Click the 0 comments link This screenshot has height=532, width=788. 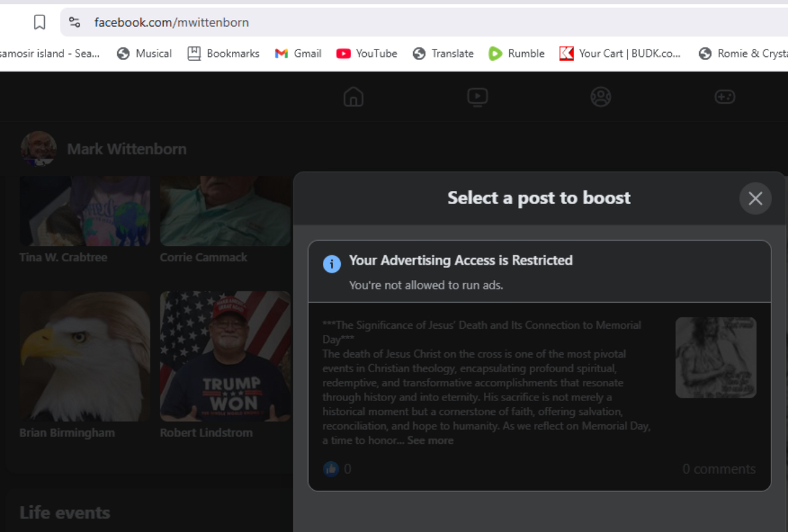point(718,469)
